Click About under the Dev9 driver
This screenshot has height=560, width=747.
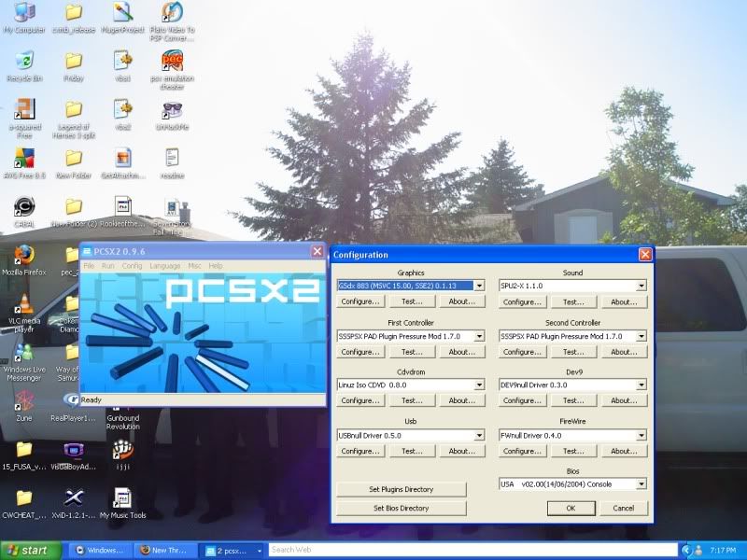pos(624,400)
